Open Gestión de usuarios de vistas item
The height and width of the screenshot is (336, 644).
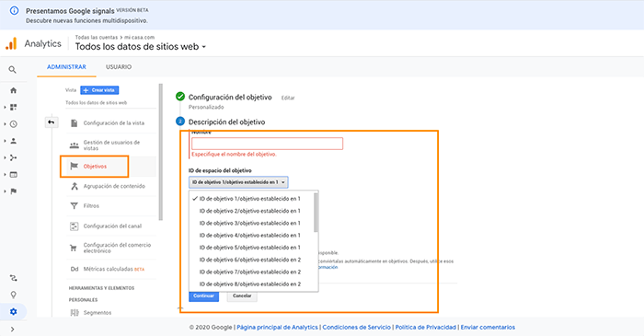pos(111,145)
